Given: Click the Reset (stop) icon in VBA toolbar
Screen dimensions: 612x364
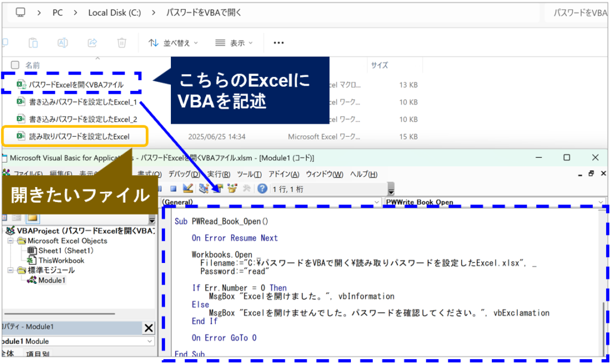Looking at the screenshot, I should pyautogui.click(x=173, y=189).
